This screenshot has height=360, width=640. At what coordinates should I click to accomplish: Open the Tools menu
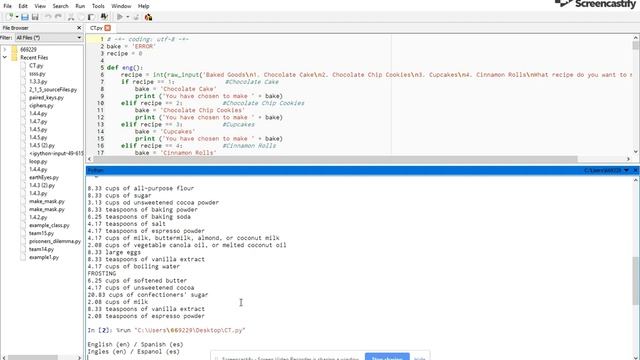click(98, 6)
